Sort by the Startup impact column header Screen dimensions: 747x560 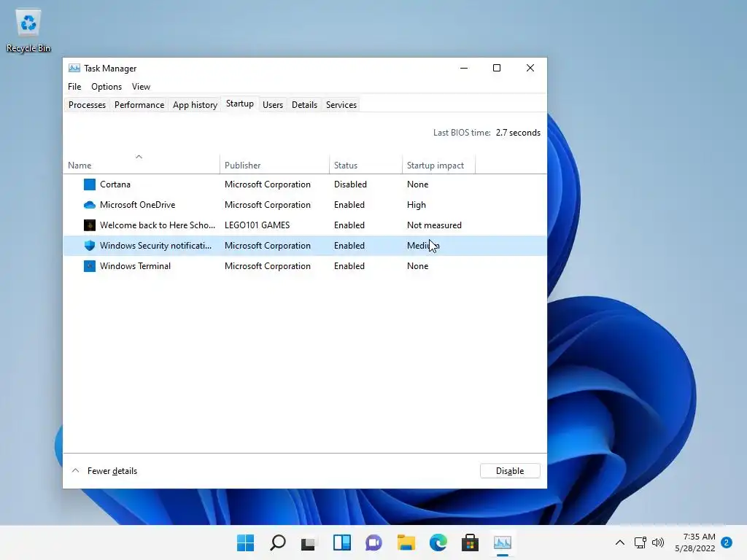coord(438,166)
